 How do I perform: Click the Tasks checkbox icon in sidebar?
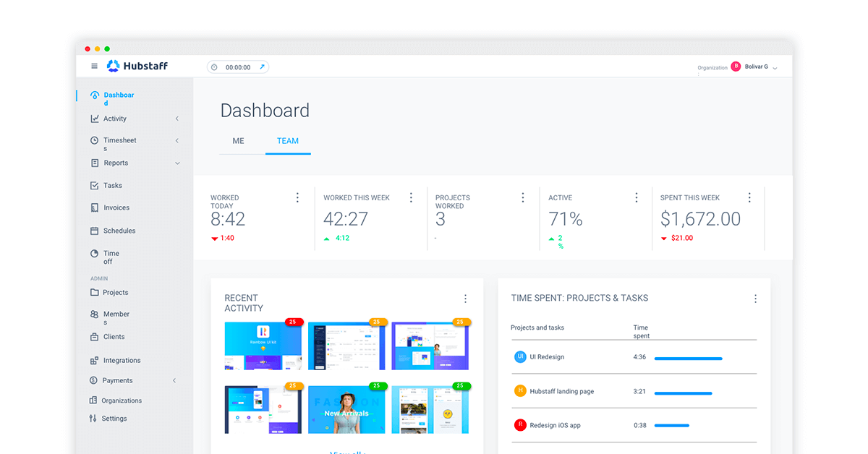pos(95,186)
